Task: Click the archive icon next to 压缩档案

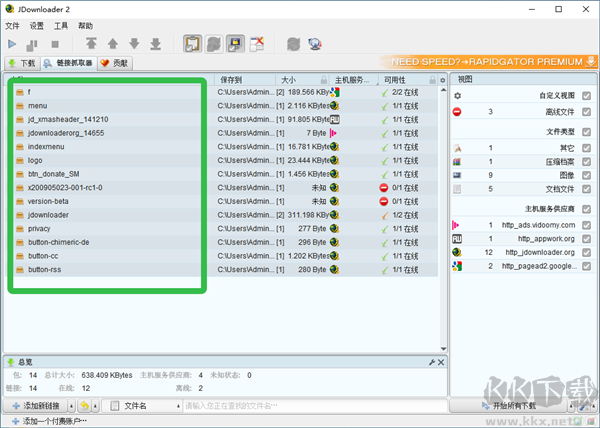Action: click(x=457, y=162)
